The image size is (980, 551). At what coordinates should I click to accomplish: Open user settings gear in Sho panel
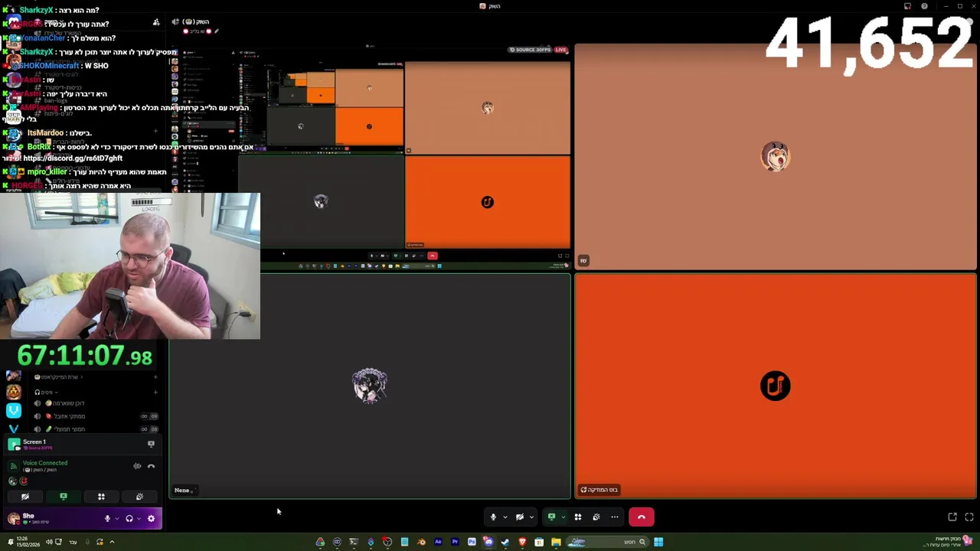pyautogui.click(x=151, y=519)
